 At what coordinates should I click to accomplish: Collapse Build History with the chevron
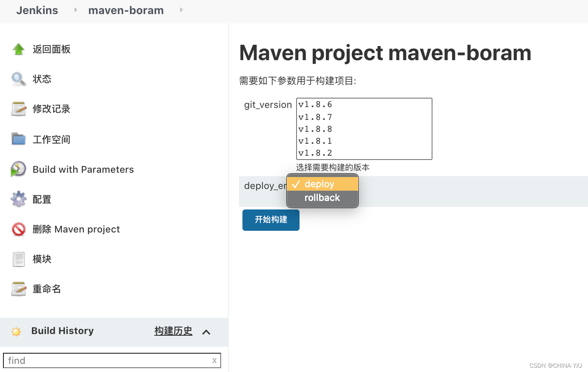pos(206,332)
